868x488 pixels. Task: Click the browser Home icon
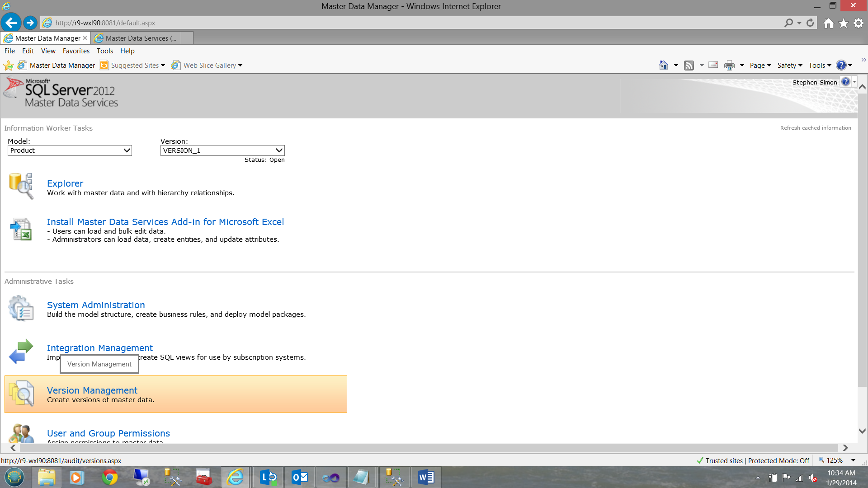coord(828,23)
